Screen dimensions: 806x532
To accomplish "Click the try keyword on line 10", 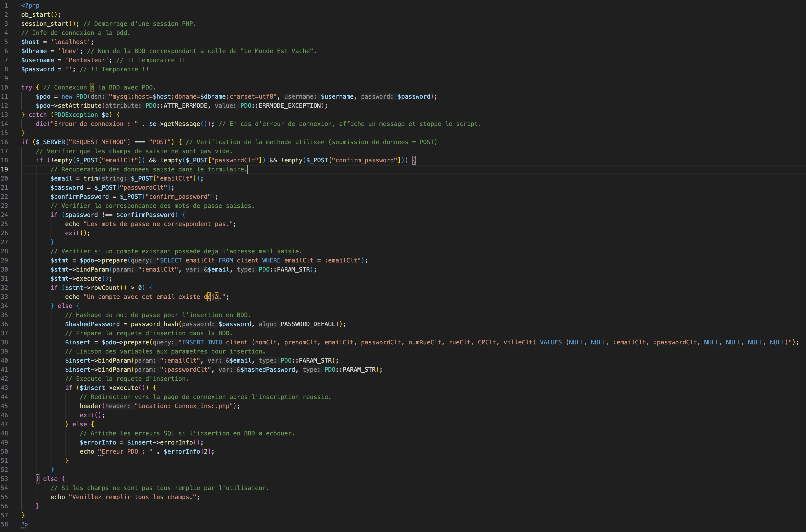I will [27, 87].
